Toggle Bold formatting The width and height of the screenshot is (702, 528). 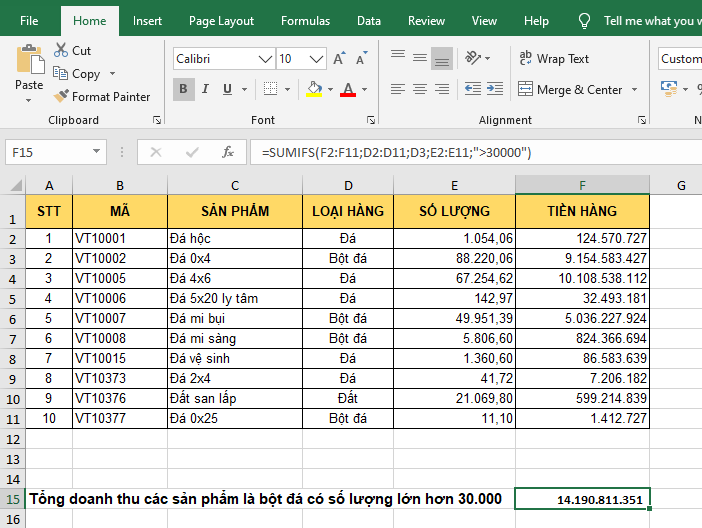pos(184,89)
